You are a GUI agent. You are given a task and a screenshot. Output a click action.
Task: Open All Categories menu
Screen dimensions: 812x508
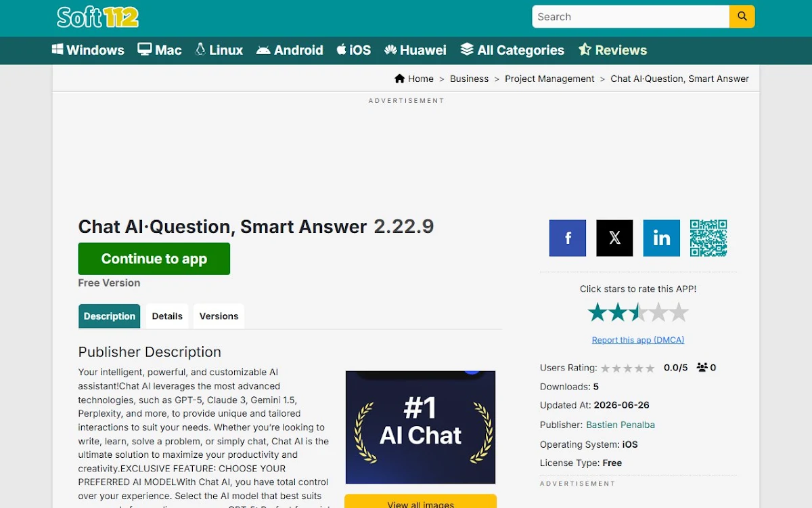(x=512, y=50)
